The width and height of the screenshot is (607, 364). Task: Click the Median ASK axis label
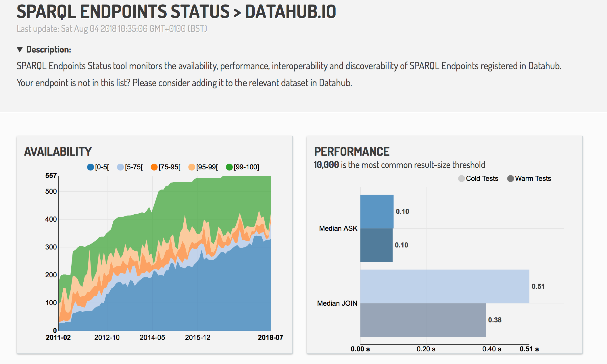[x=338, y=229]
